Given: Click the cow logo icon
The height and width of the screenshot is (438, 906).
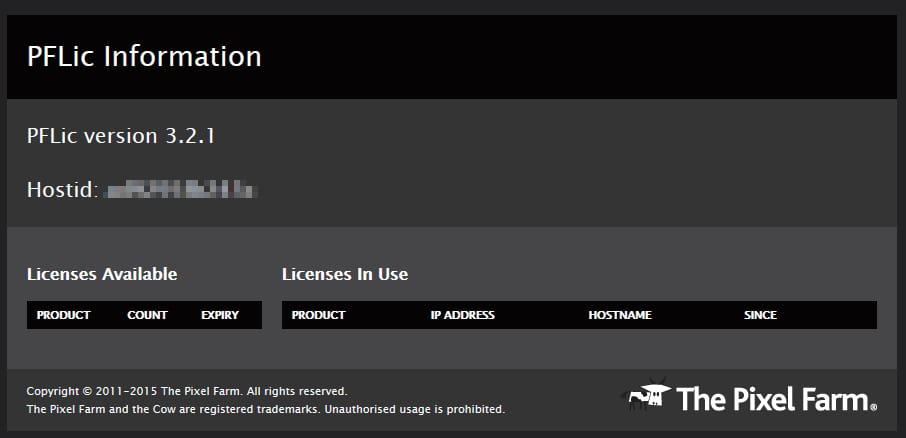Looking at the screenshot, I should [643, 397].
